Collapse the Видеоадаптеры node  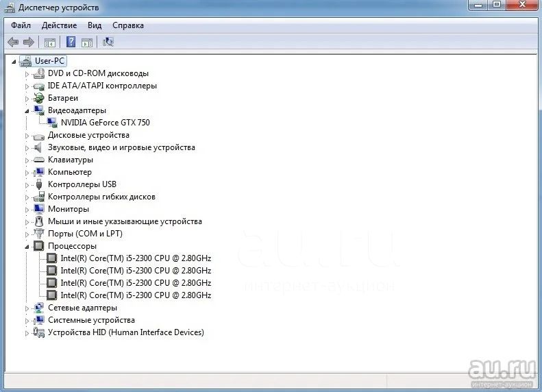pos(27,111)
